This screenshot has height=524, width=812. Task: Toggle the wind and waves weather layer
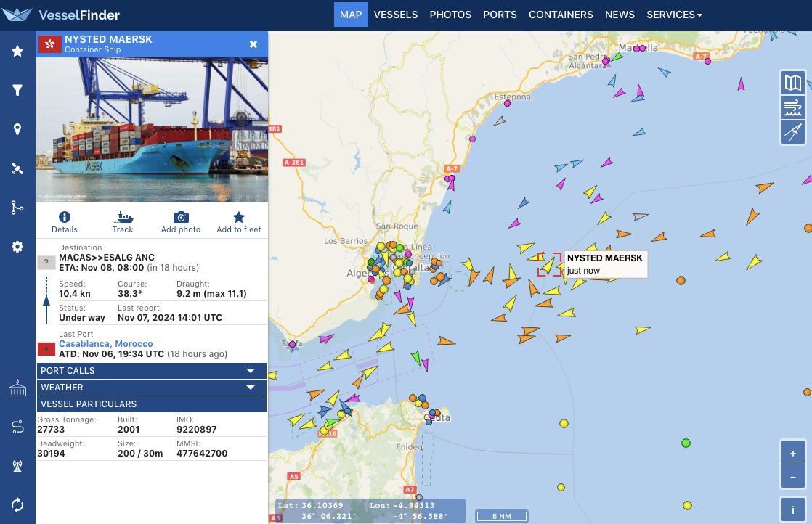tap(793, 108)
